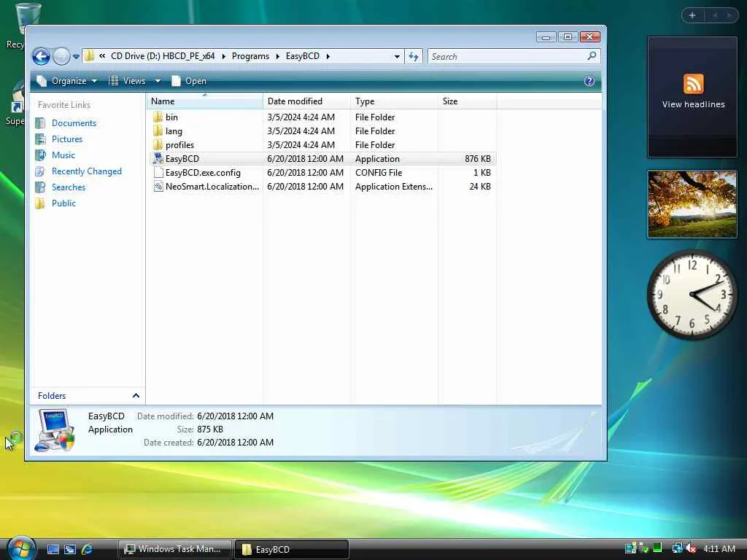The image size is (747, 560).
Task: Click Show Desktop quick launch icon
Action: (x=53, y=550)
